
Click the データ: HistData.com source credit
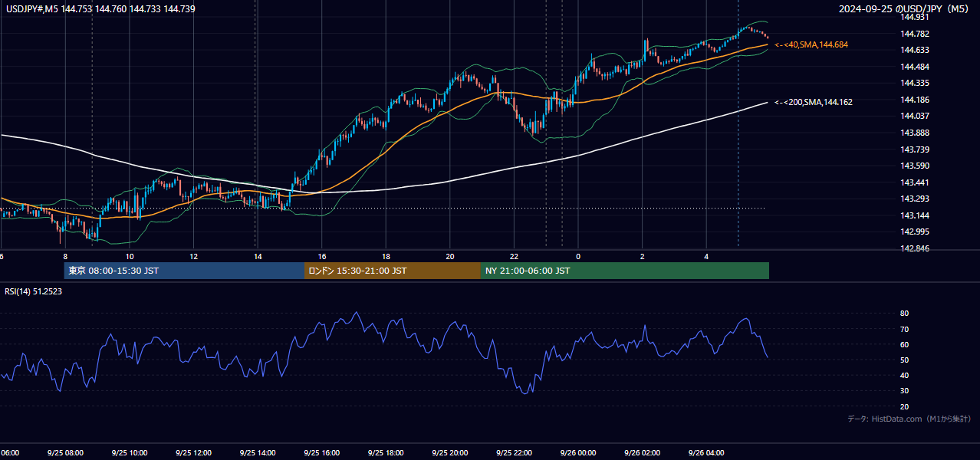(x=909, y=419)
